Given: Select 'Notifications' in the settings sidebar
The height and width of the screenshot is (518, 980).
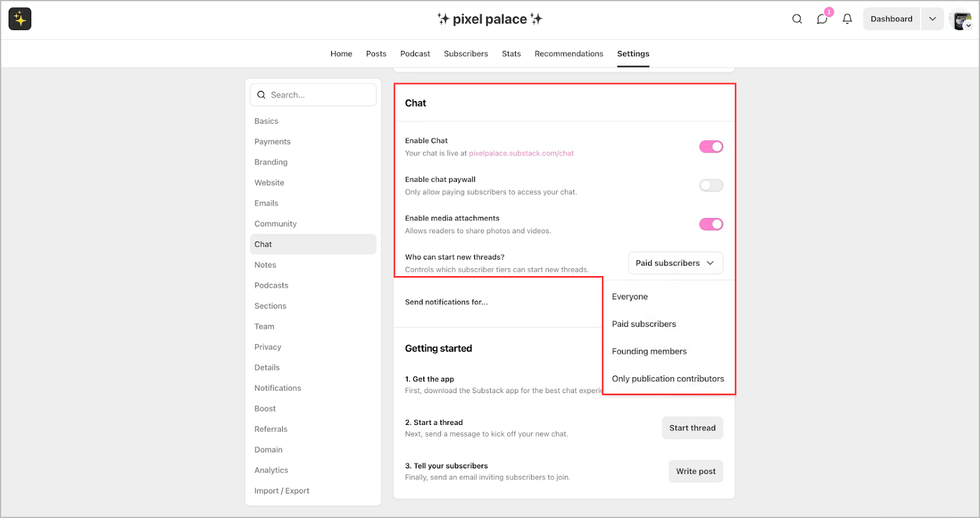Looking at the screenshot, I should 277,388.
